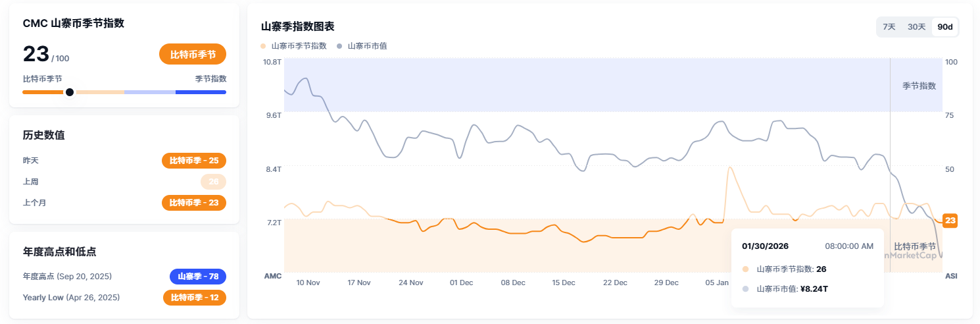Click the gray dot beside 山寨币市值 in tooltip
This screenshot has width=980, height=324.
pos(745,289)
